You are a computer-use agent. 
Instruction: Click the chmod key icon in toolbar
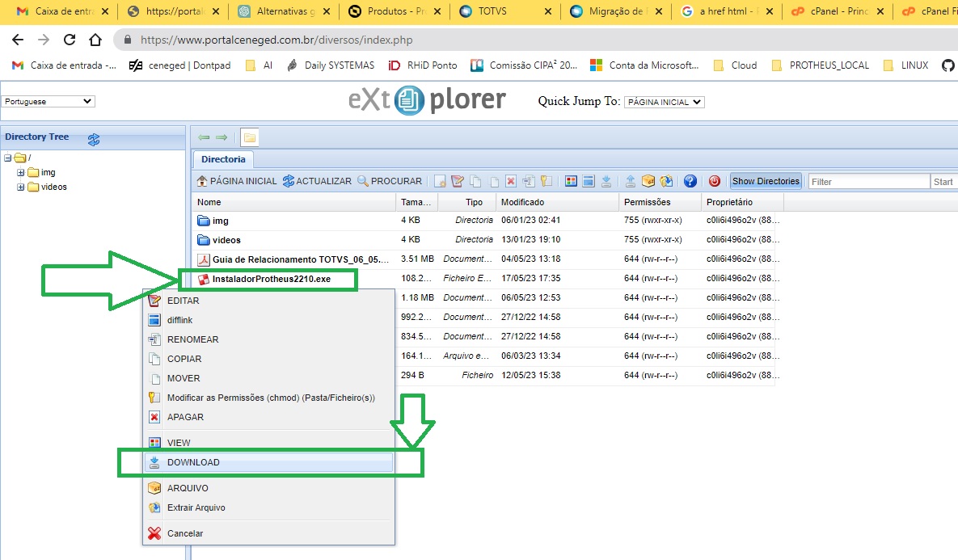pos(546,181)
